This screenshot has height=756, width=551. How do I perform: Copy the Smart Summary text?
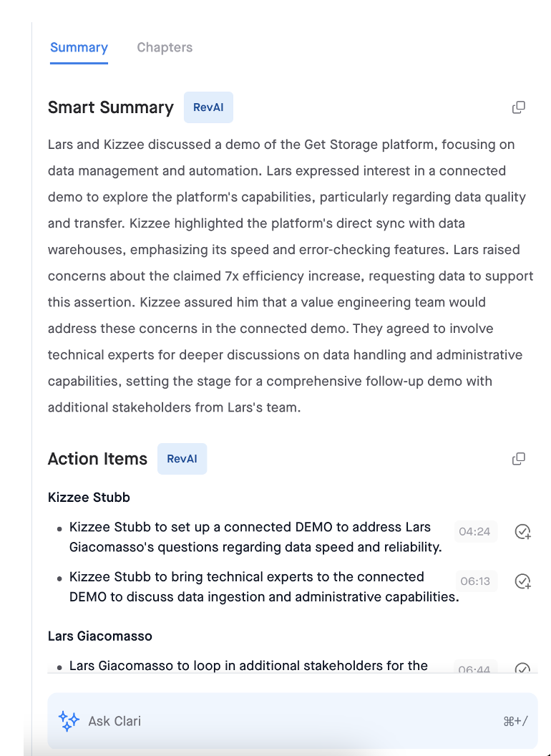coord(519,107)
